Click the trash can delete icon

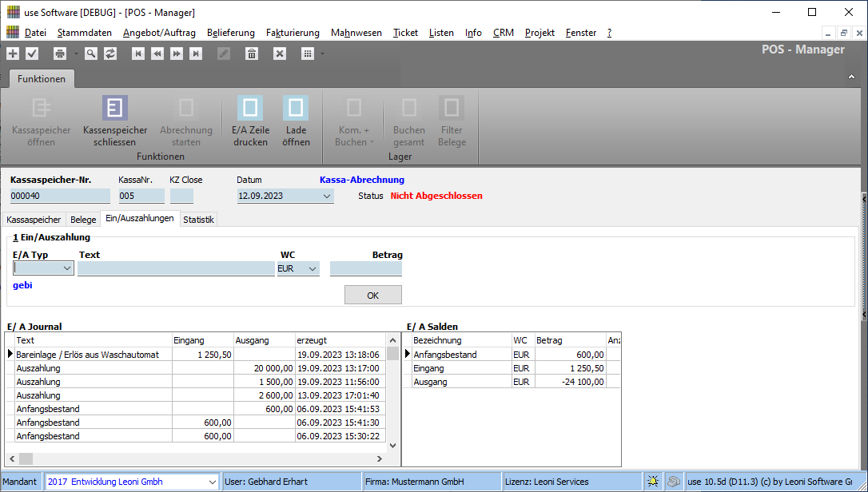click(251, 54)
